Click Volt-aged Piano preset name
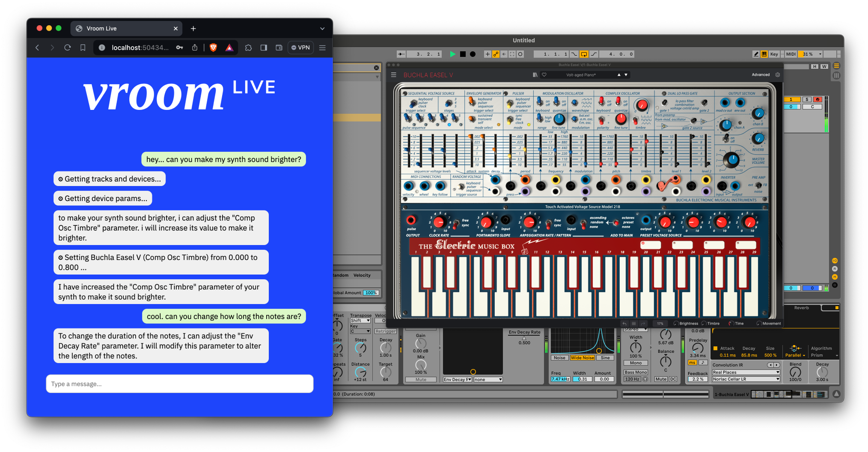868x452 pixels. pos(581,75)
